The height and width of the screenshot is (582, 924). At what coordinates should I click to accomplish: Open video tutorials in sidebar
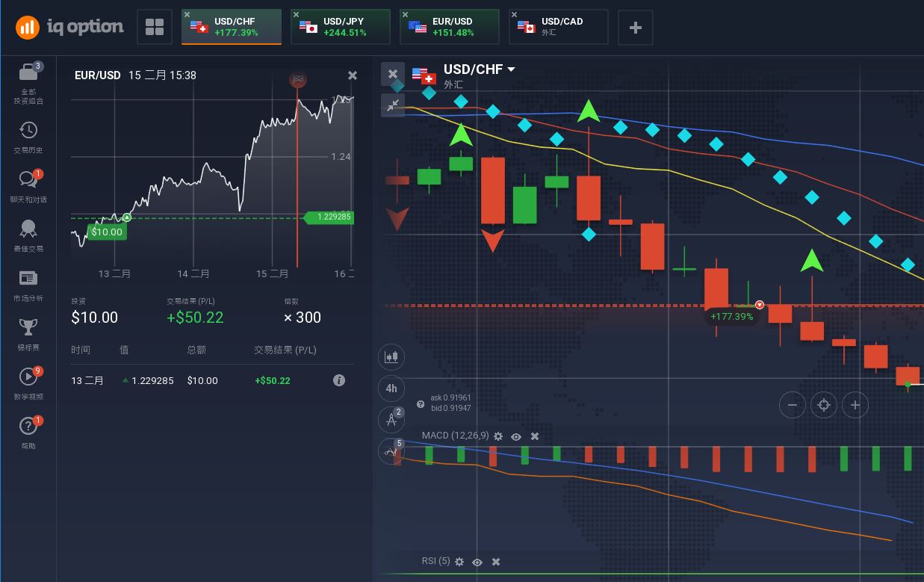(x=28, y=376)
